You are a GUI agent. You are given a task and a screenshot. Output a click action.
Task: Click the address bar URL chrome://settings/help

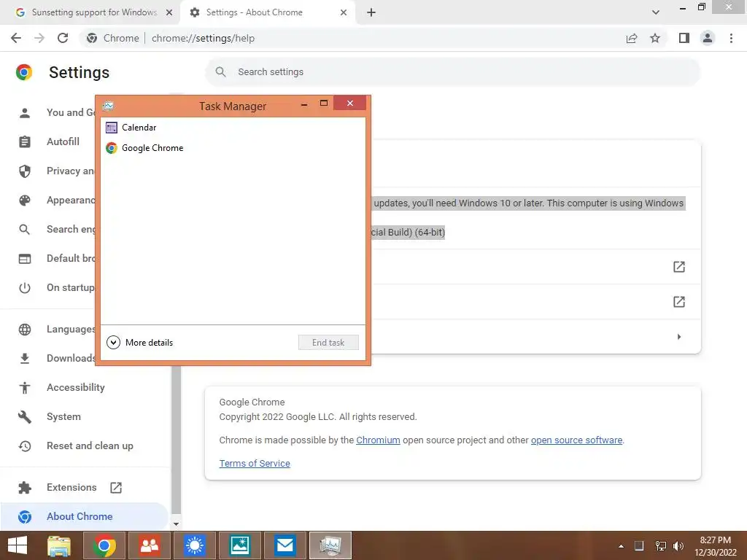[x=203, y=38]
